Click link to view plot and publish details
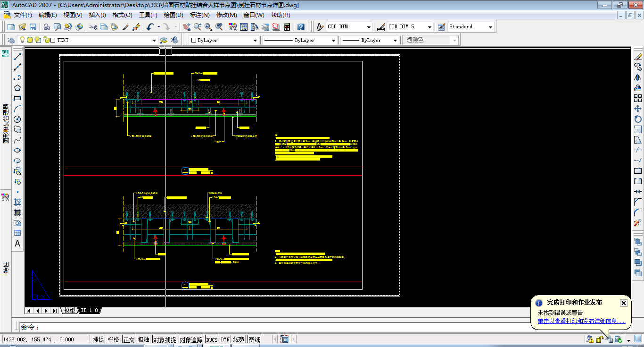The image size is (644, 347). (x=581, y=321)
